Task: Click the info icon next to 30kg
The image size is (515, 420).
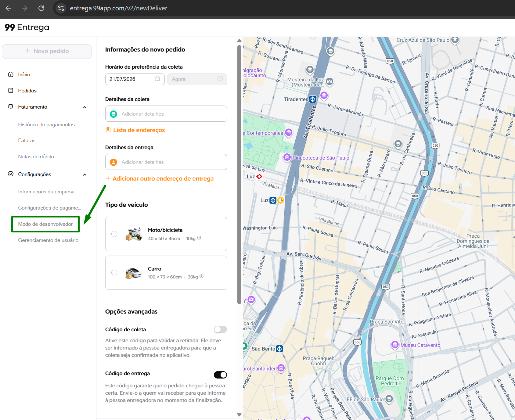Action: pyautogui.click(x=201, y=277)
